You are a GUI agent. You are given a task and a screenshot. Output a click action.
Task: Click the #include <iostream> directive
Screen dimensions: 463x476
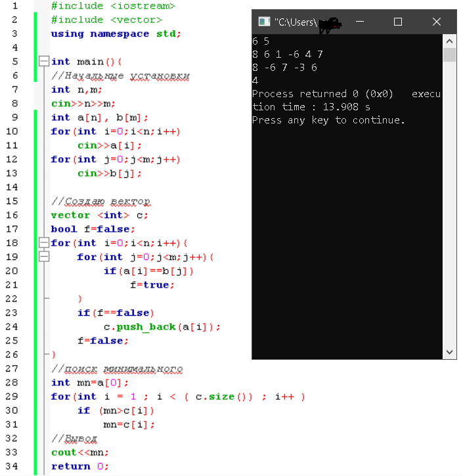pos(113,6)
